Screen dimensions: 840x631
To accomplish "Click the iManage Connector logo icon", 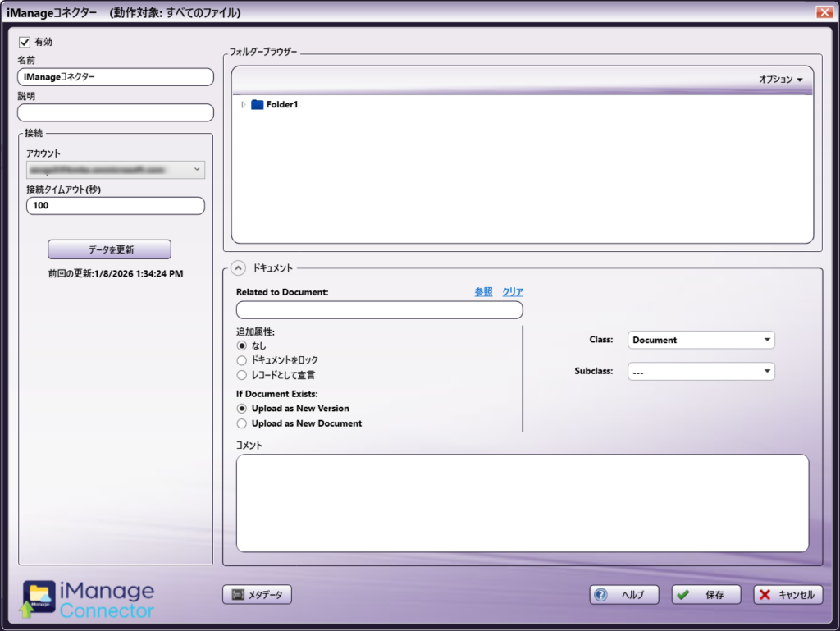I will point(39,599).
